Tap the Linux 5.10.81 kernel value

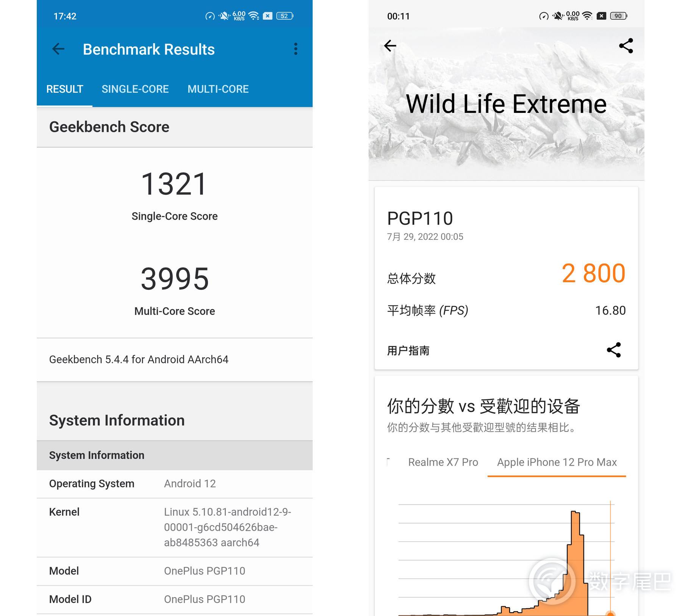point(228,527)
